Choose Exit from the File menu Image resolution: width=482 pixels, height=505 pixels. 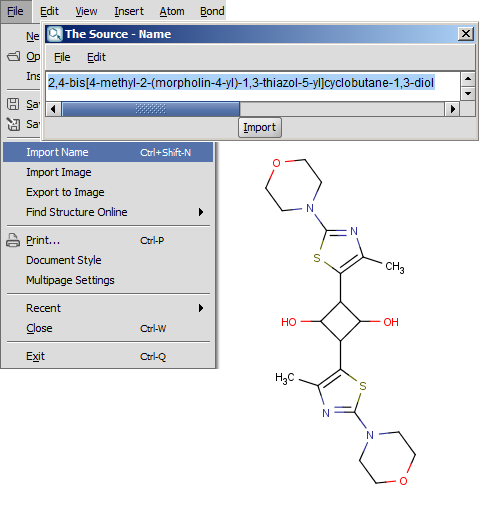coord(35,356)
